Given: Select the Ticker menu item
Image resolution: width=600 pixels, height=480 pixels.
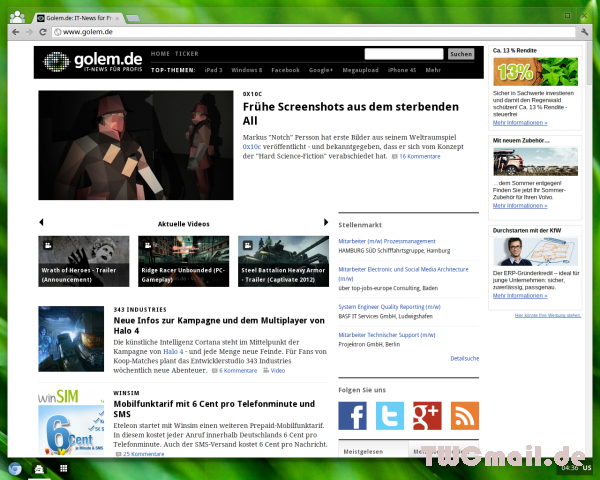Looking at the screenshot, I should coord(187,54).
